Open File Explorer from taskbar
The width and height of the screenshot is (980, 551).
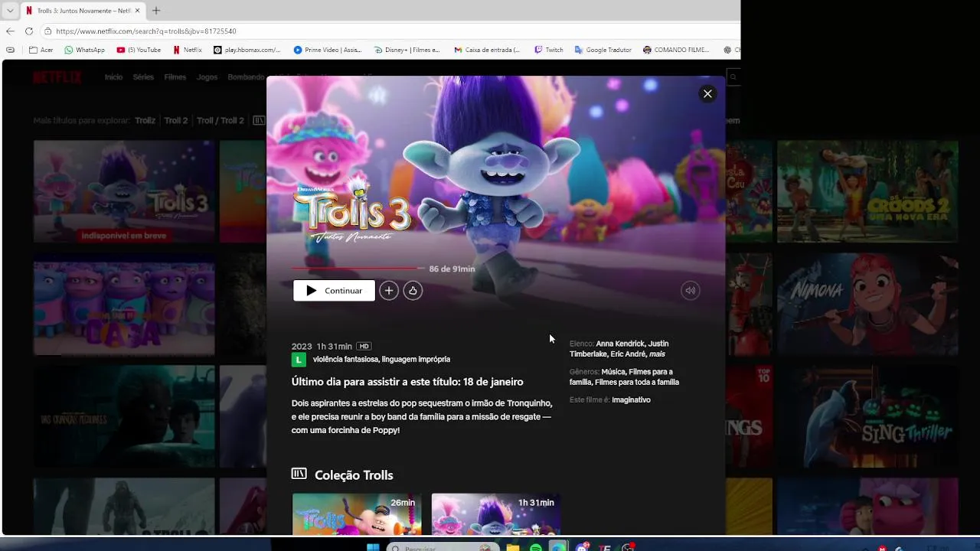tap(513, 548)
